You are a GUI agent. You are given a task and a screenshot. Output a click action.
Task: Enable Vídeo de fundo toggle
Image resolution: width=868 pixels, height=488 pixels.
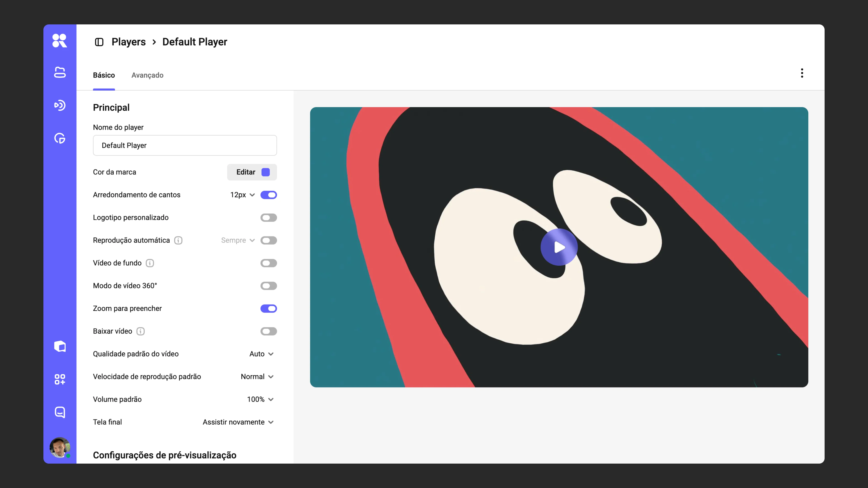(269, 263)
